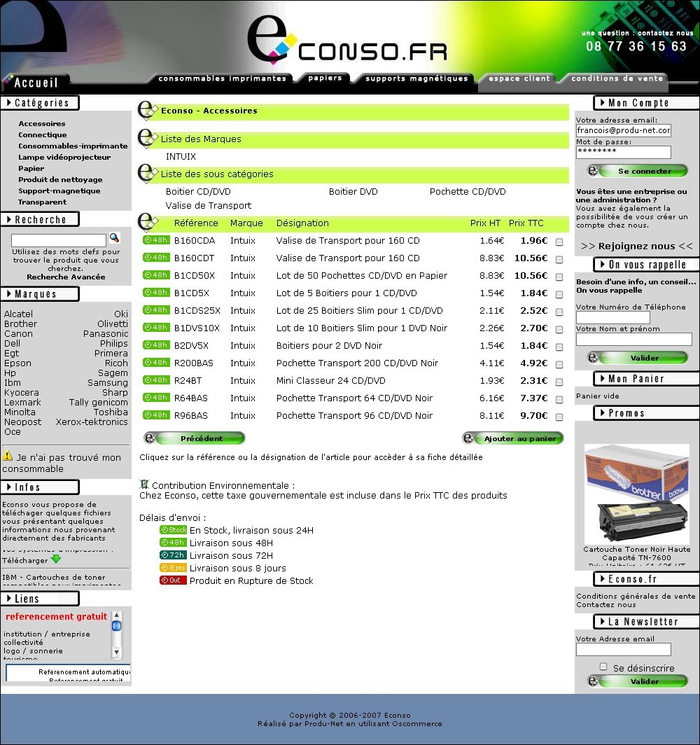This screenshot has width=700, height=745.
Task: Expand the Mon Compte panel header
Action: point(646,103)
